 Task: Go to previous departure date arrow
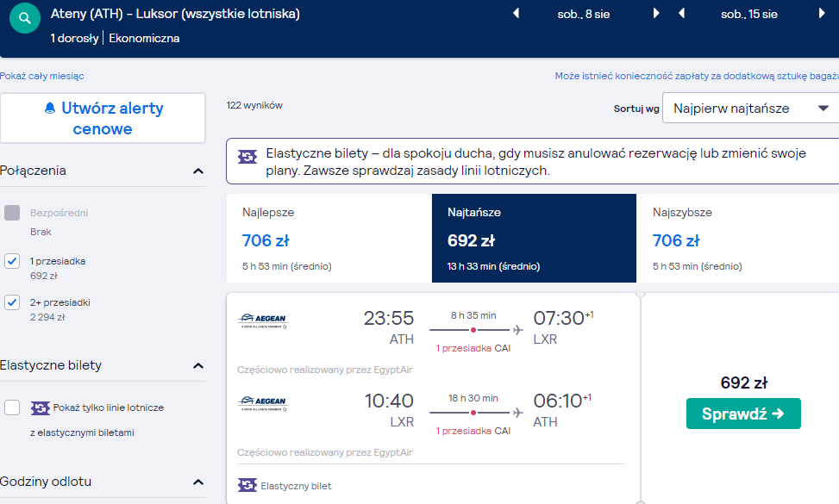tap(517, 14)
